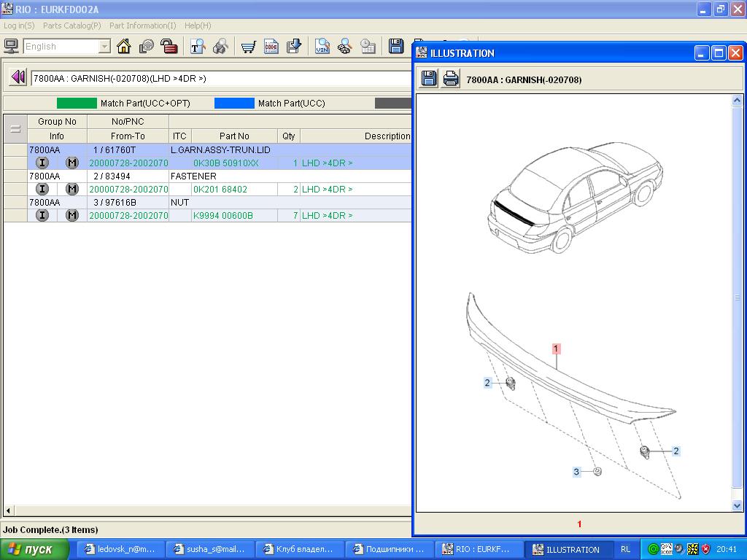The height and width of the screenshot is (560, 747).
Task: Open the Help(H) menu
Action: (198, 26)
